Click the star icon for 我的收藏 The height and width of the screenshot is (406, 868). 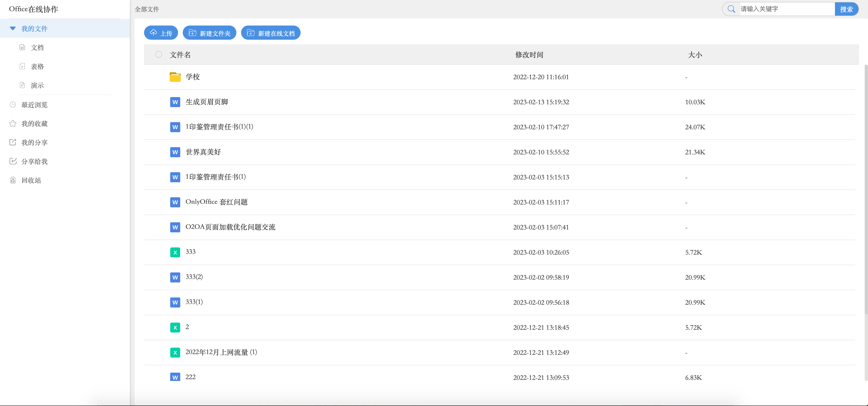13,124
